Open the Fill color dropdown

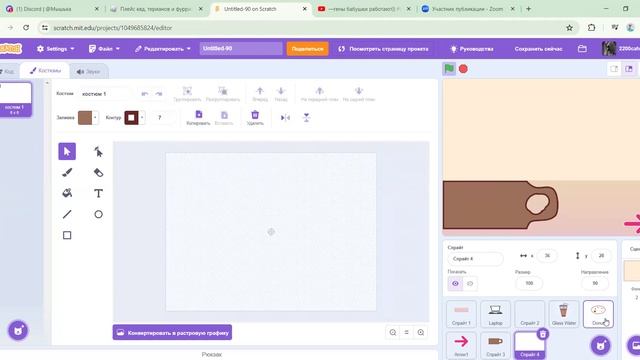click(x=95, y=118)
